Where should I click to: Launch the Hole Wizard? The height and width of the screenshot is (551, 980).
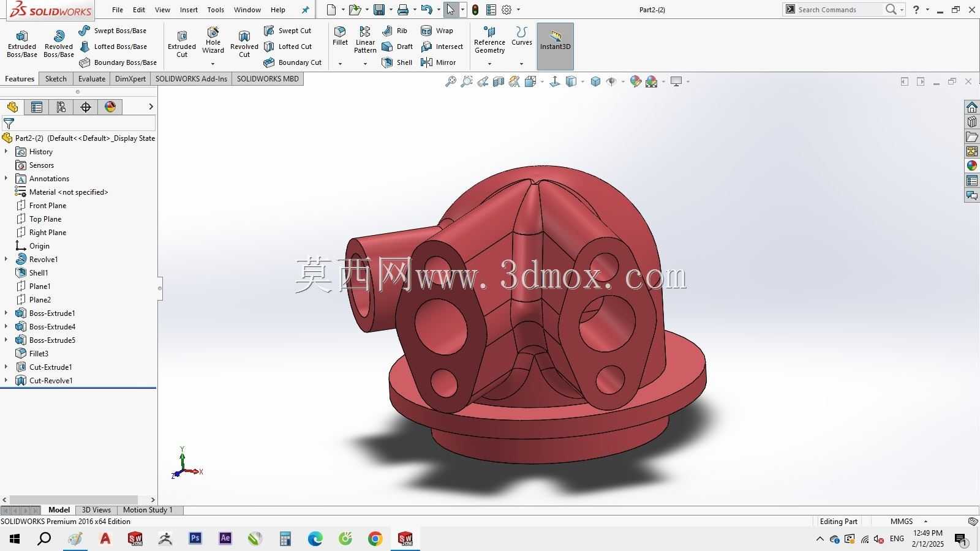pyautogui.click(x=213, y=40)
